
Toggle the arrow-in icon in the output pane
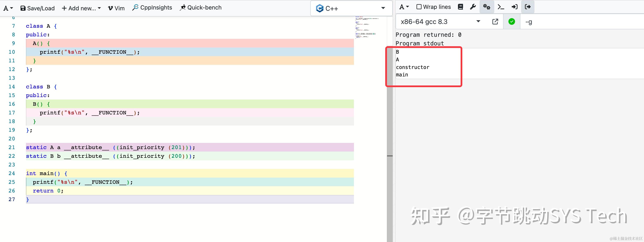coord(514,7)
